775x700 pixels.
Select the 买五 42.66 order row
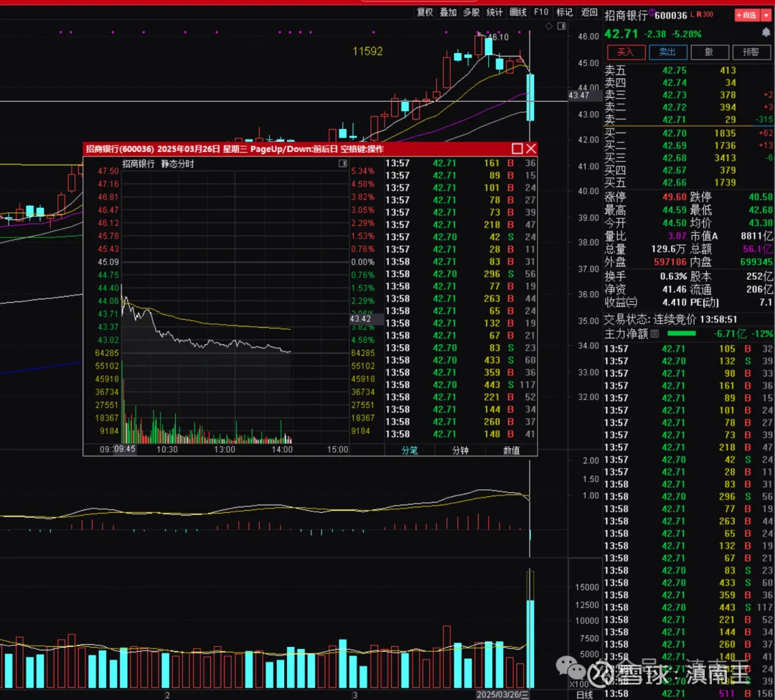688,183
